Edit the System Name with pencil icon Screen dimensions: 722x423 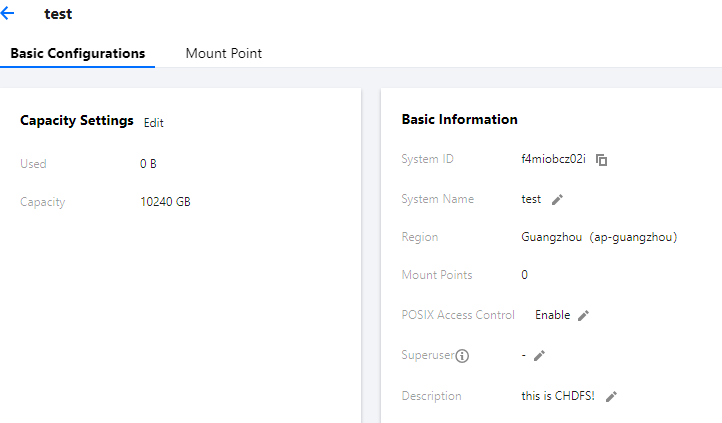[x=558, y=200]
